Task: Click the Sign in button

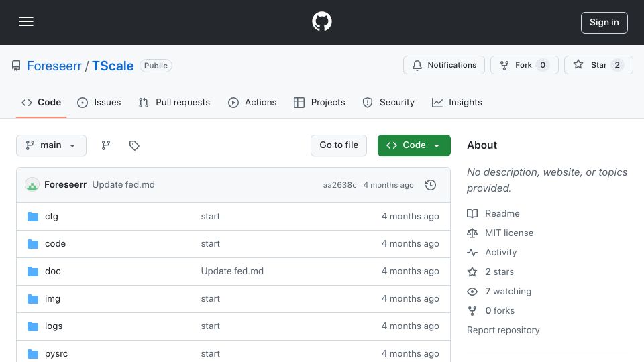Action: (x=604, y=23)
